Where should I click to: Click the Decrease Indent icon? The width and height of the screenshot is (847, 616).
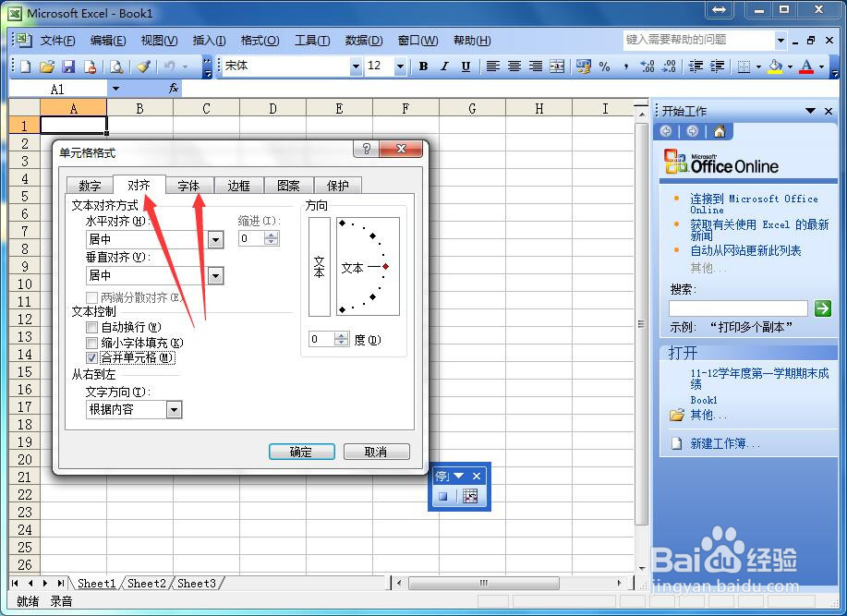click(696, 66)
